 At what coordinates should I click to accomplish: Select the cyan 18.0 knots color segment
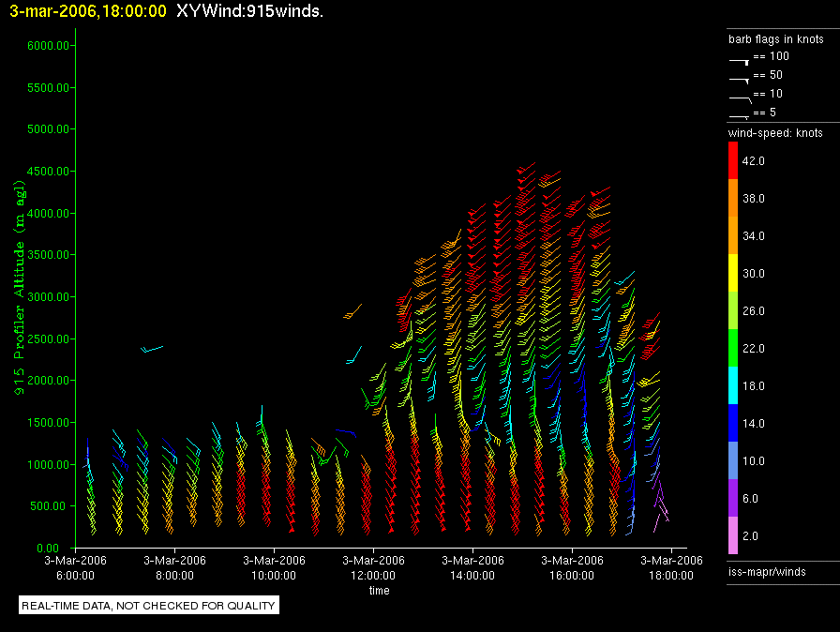(x=734, y=386)
